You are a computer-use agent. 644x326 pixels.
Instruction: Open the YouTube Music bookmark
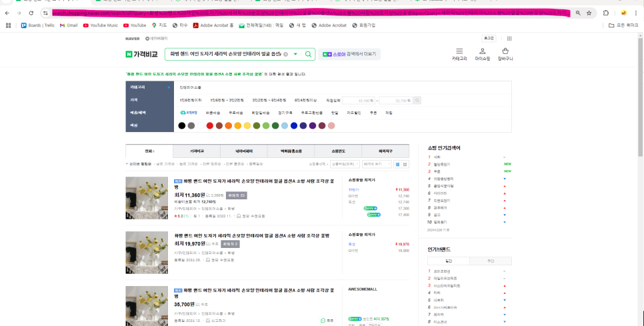[101, 25]
